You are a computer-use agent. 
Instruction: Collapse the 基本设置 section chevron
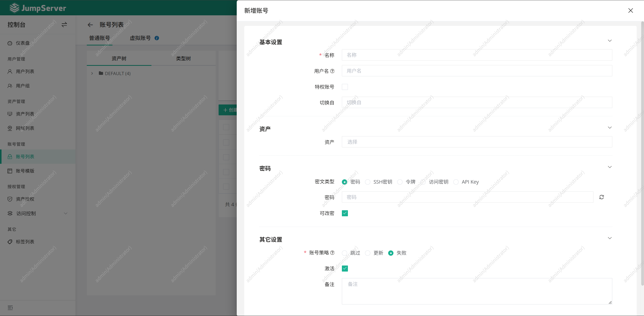(610, 41)
